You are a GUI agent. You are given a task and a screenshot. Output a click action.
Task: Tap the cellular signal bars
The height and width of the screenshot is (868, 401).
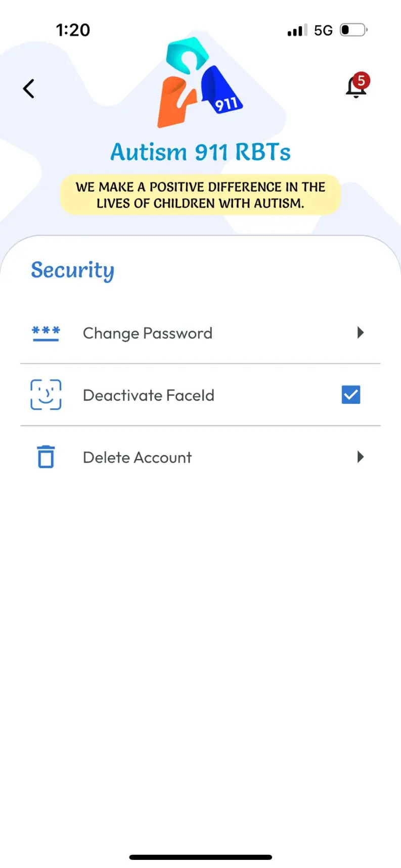297,30
